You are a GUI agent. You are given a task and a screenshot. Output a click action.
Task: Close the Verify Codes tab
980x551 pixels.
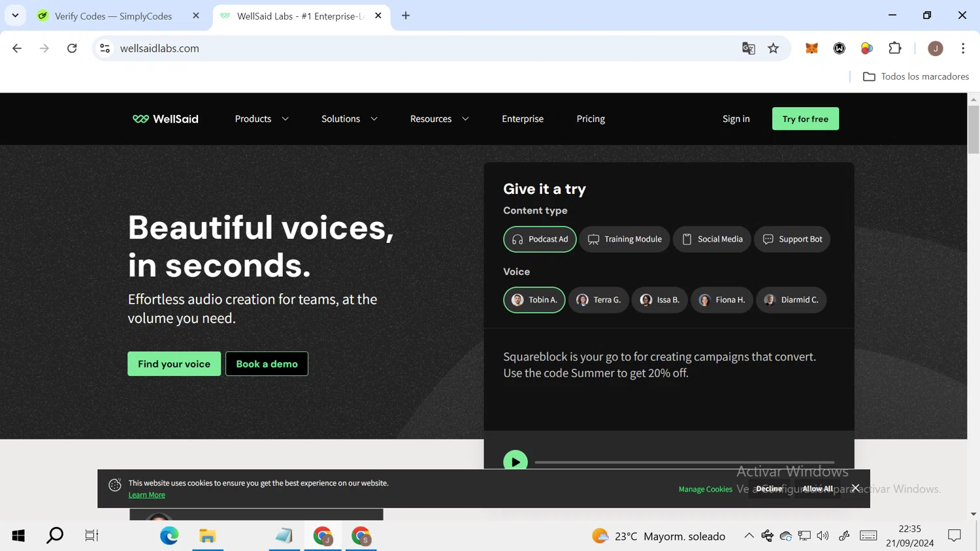(195, 16)
